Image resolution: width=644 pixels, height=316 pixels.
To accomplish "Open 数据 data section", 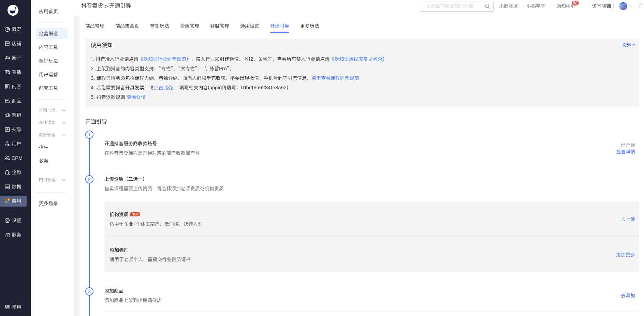I will 13,187.
